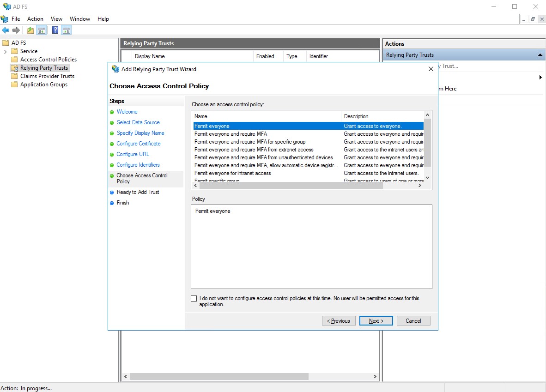Click the Next button in the wizard
Screen dimensions: 546x392
click(x=376, y=320)
